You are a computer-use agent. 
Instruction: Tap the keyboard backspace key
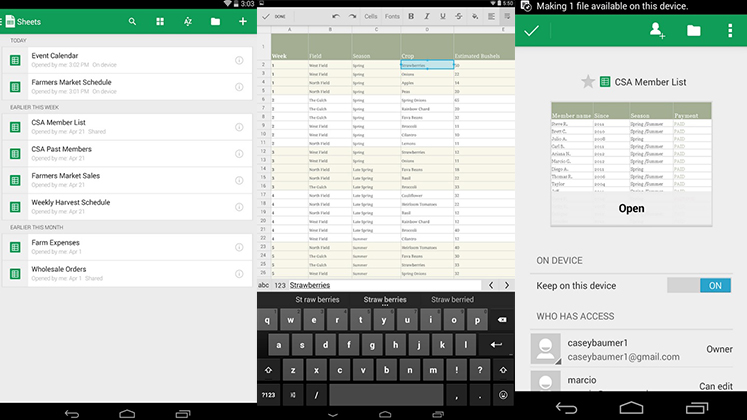(502, 320)
